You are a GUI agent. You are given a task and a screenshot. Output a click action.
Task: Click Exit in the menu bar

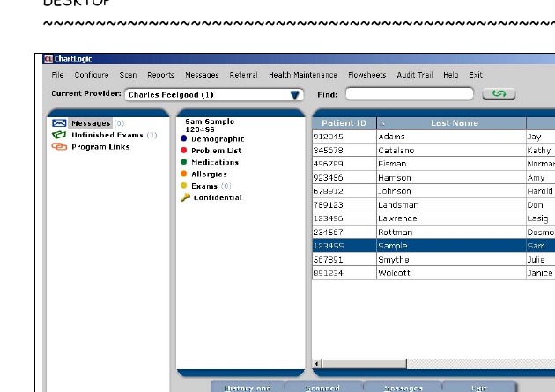476,75
